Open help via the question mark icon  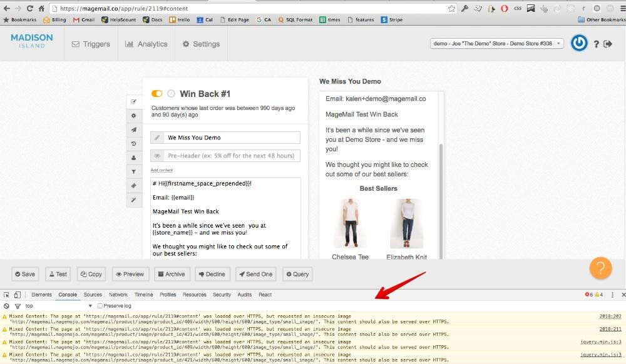596,44
